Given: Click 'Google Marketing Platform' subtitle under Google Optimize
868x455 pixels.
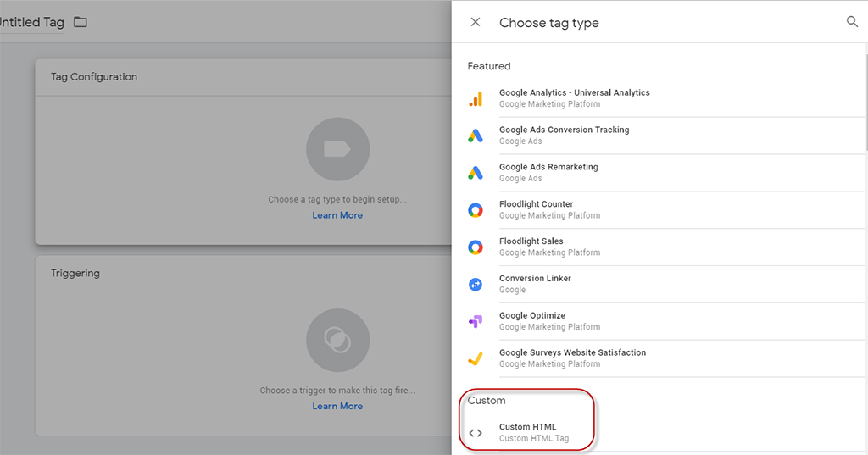Looking at the screenshot, I should (549, 326).
